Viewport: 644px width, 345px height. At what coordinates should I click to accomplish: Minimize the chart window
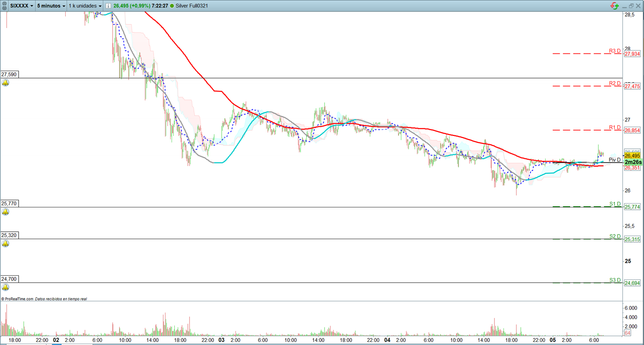pos(624,6)
